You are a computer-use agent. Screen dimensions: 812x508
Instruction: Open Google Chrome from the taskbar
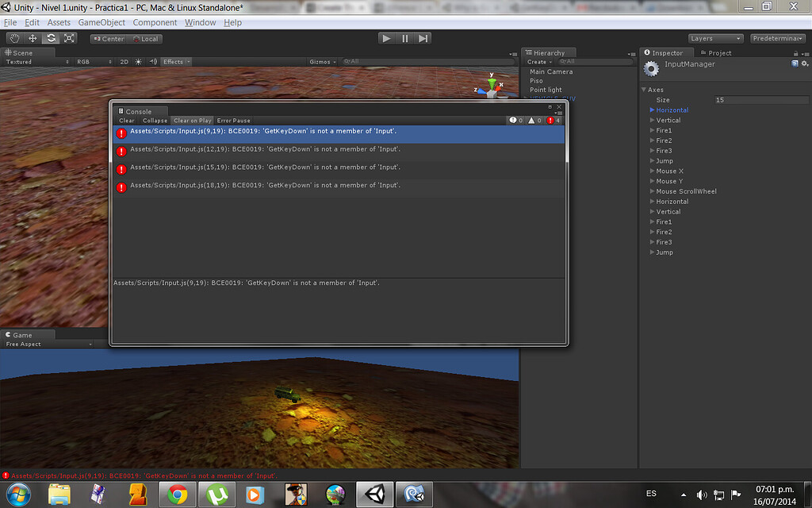point(176,494)
